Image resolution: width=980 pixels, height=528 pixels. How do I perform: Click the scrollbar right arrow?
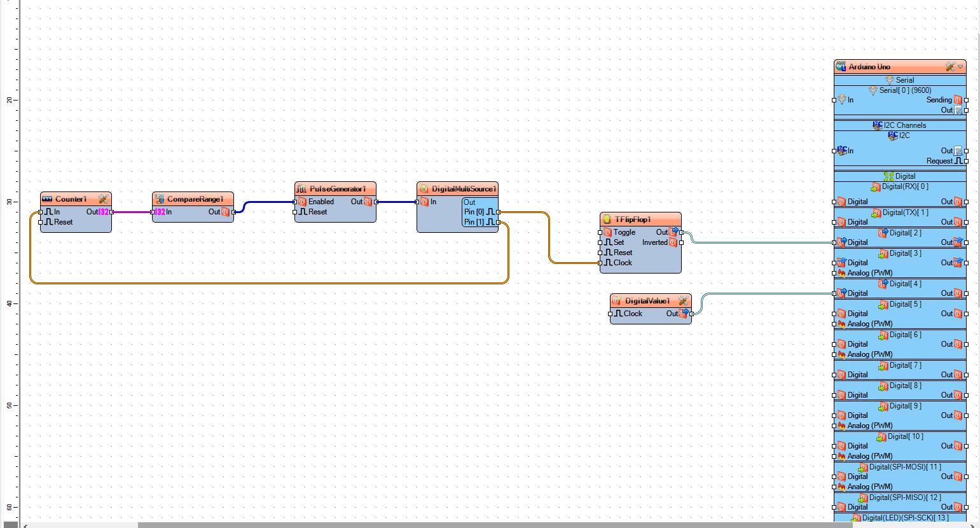pyautogui.click(x=974, y=525)
